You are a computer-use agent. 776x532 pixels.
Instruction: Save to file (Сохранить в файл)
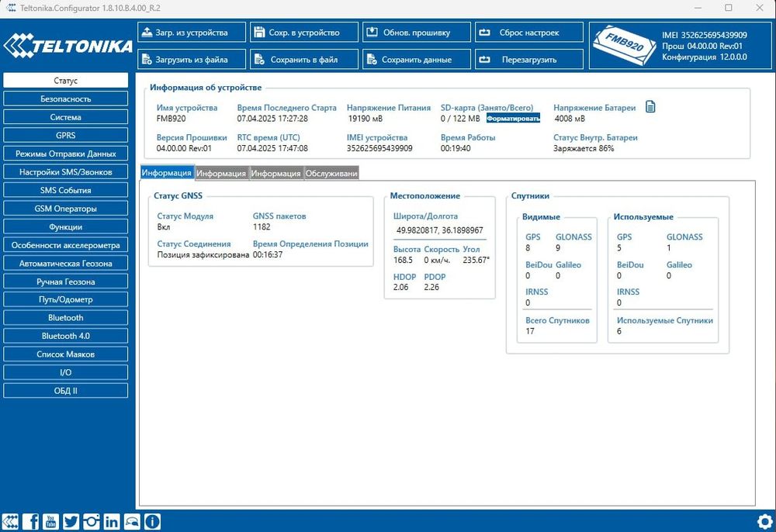coord(304,60)
